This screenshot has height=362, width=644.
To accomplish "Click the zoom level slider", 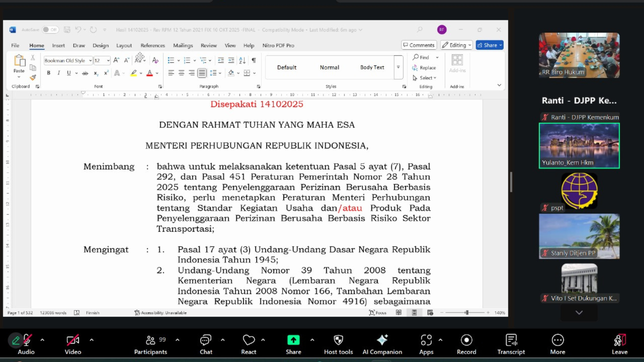I will click(467, 313).
